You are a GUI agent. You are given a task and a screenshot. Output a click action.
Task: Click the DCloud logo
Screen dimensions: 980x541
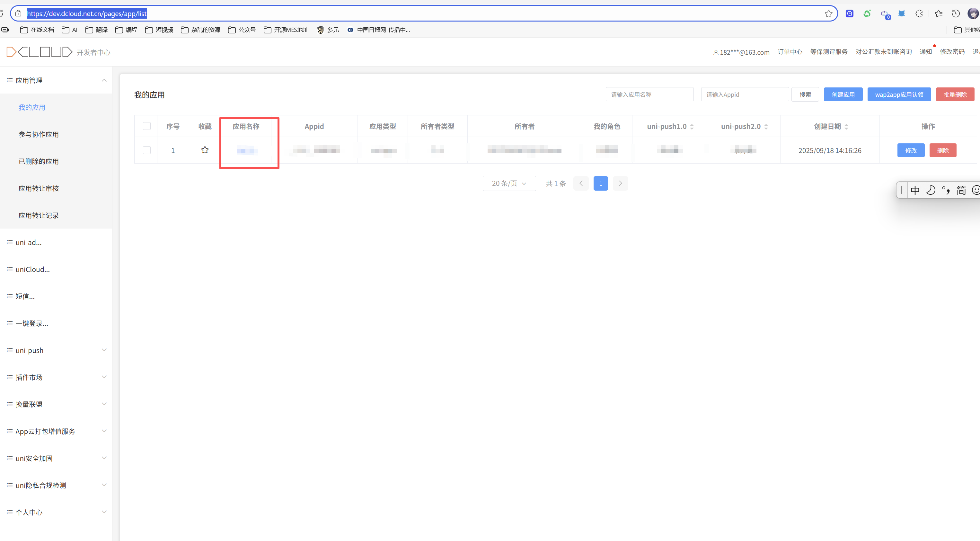39,52
